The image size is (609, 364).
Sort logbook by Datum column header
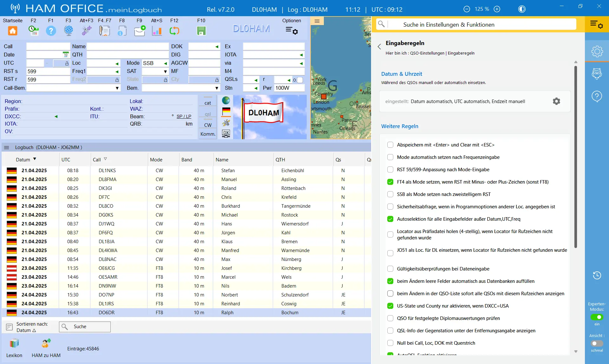tap(23, 160)
